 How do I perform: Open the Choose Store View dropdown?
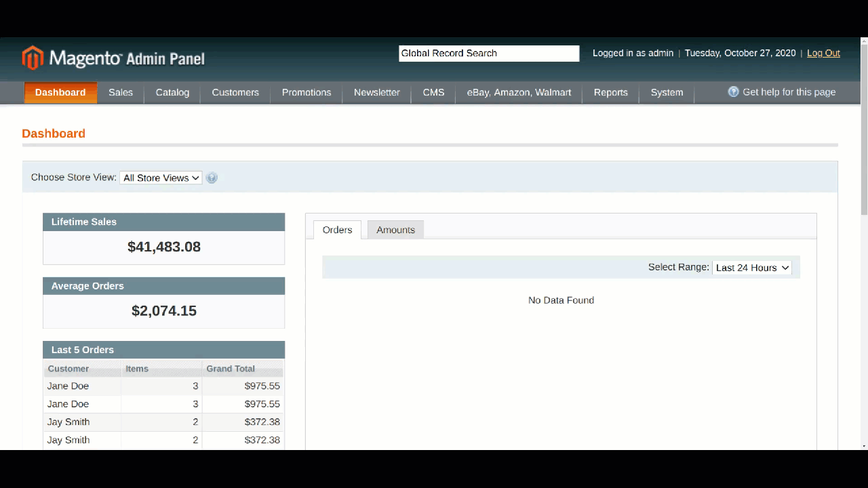(x=161, y=178)
